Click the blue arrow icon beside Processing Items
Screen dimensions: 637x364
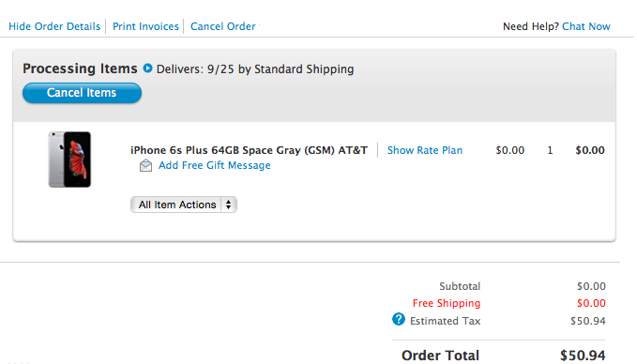pos(148,68)
